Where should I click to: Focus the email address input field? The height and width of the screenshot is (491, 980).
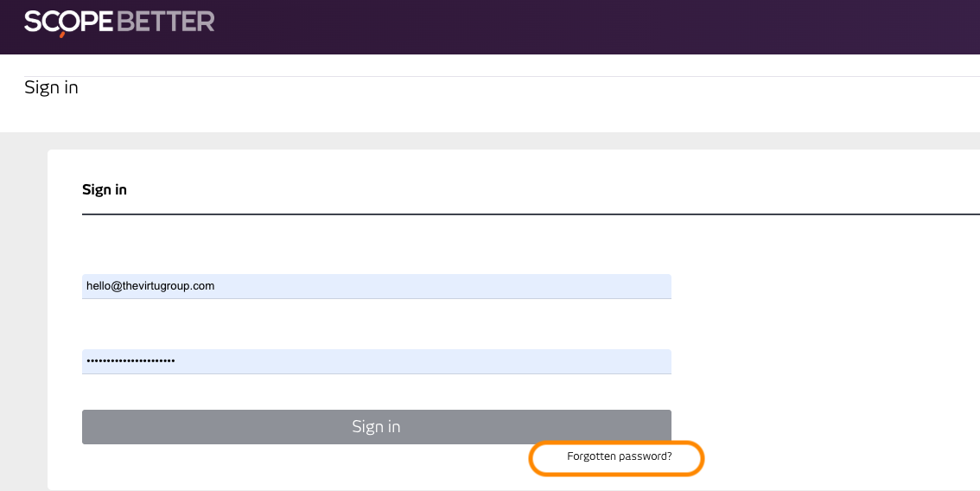[x=376, y=286]
